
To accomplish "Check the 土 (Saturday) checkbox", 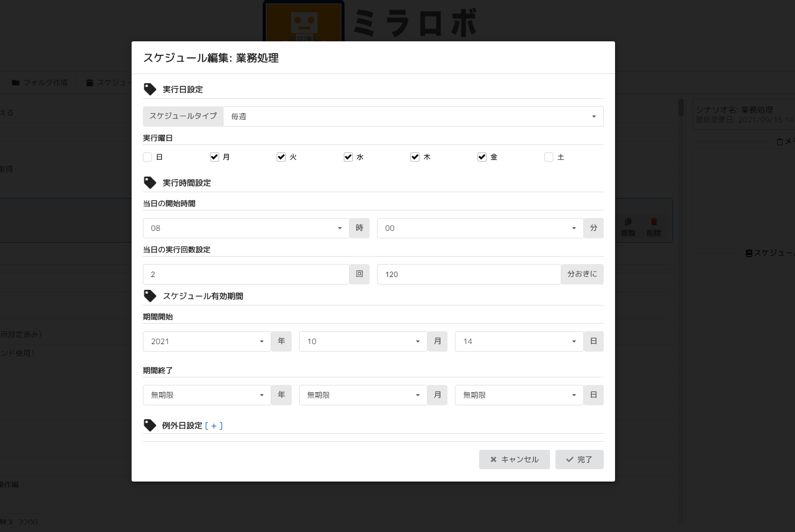I will (548, 157).
